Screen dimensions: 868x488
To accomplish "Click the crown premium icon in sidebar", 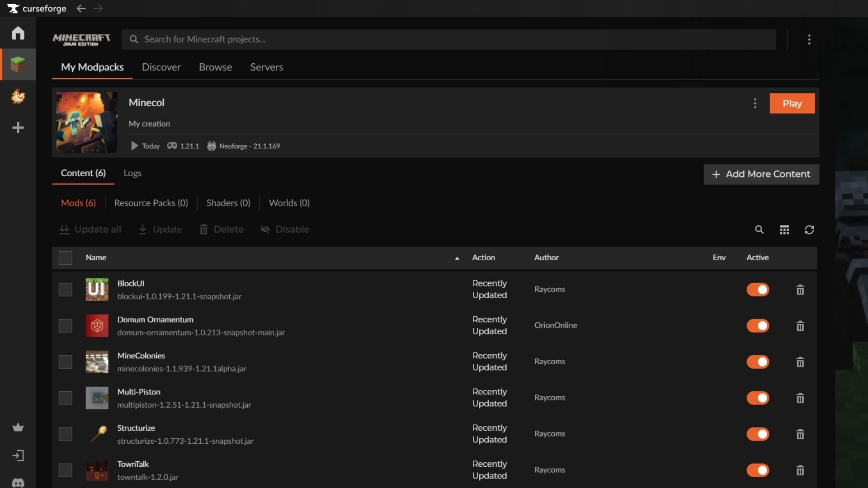I will click(18, 427).
